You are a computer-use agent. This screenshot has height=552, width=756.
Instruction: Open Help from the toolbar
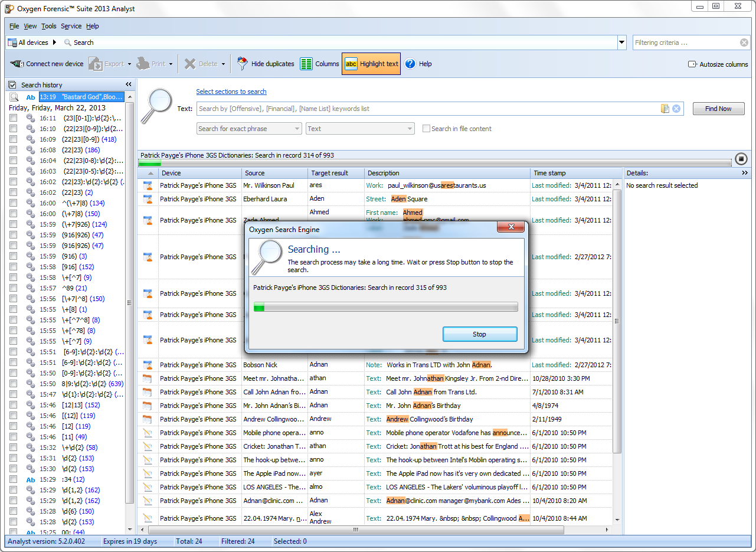pyautogui.click(x=418, y=64)
